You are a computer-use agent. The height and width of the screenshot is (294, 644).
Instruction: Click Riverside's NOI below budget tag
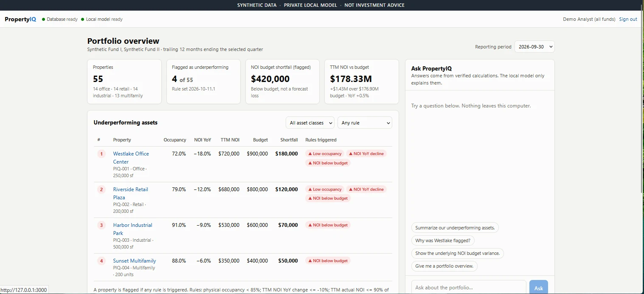point(328,198)
